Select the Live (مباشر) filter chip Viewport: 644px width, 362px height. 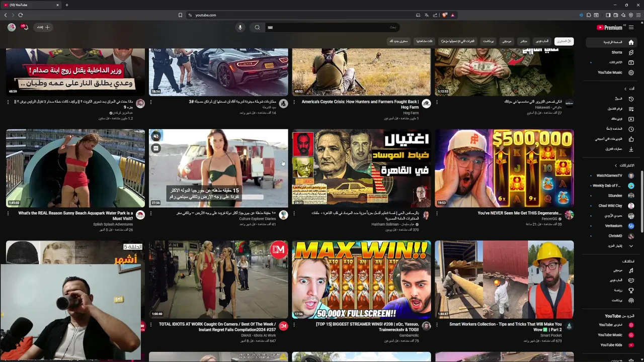[524, 41]
